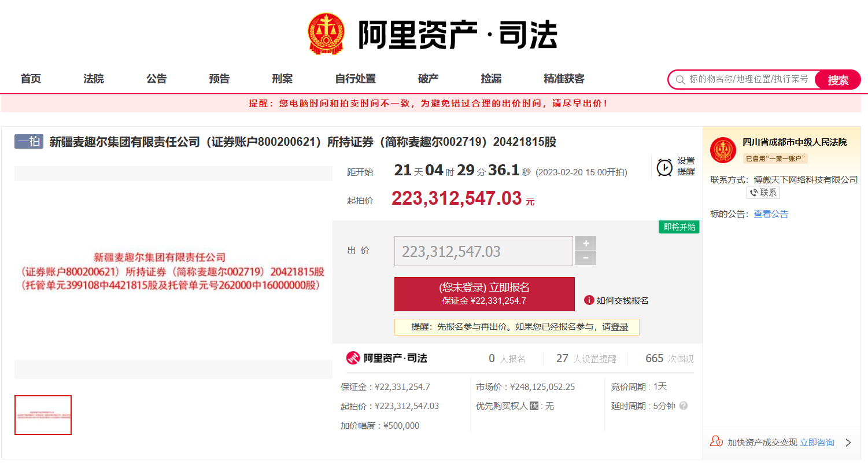Click the red info icon next to 如何交钱报名
Image resolution: width=868 pixels, height=464 pixels.
click(589, 300)
